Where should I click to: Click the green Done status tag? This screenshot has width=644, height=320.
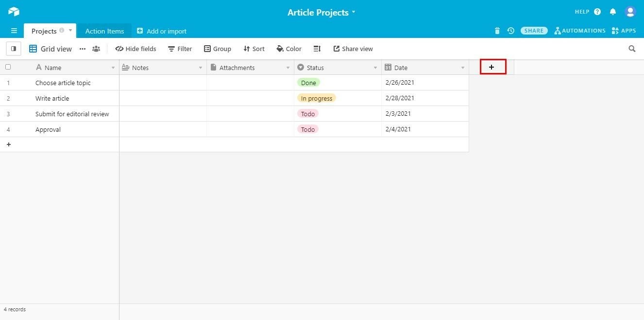[308, 83]
